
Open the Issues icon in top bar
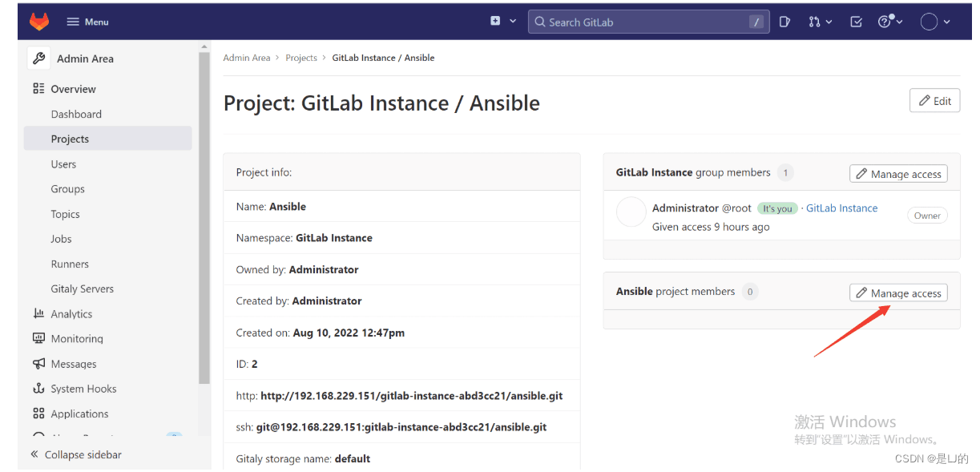pos(785,22)
